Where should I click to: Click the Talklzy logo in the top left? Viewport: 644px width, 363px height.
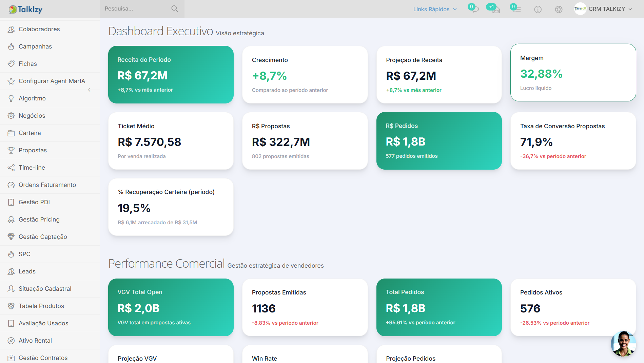(x=25, y=9)
